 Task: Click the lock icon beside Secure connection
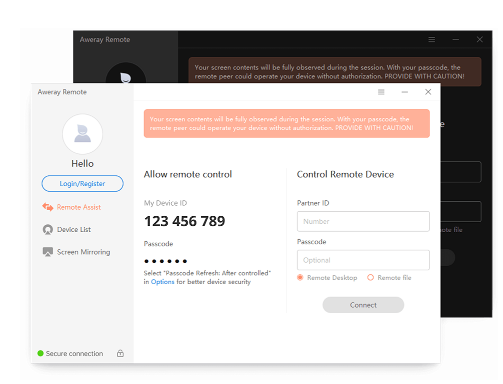(x=120, y=353)
